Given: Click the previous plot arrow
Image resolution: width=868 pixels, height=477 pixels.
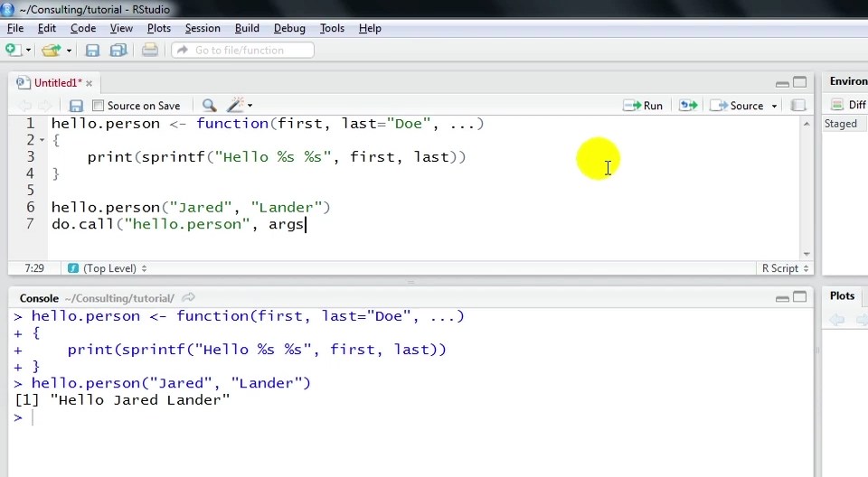Looking at the screenshot, I should [837, 319].
